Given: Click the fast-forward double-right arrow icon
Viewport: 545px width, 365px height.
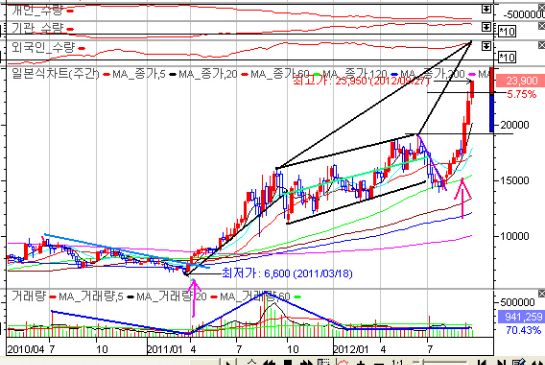Looking at the screenshot, I should point(307,363).
